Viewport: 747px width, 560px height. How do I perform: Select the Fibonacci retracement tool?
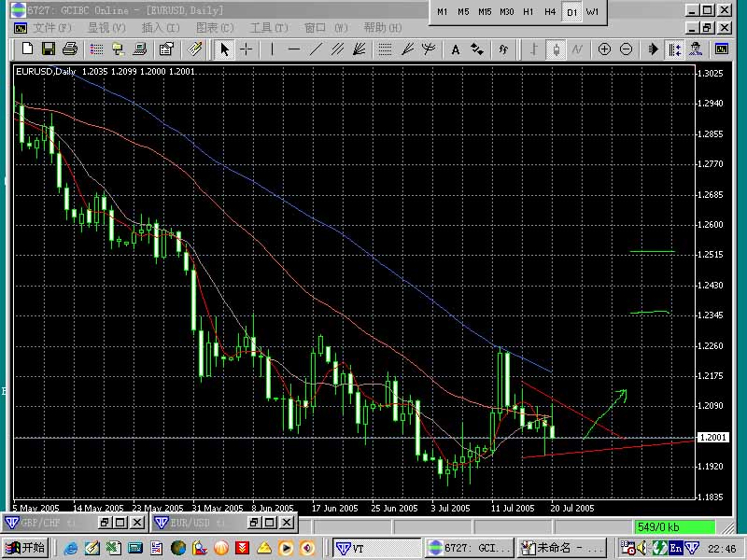pos(385,49)
